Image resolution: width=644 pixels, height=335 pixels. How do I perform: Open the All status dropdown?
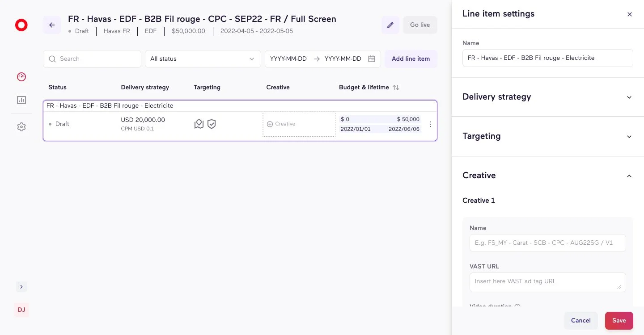pos(203,59)
